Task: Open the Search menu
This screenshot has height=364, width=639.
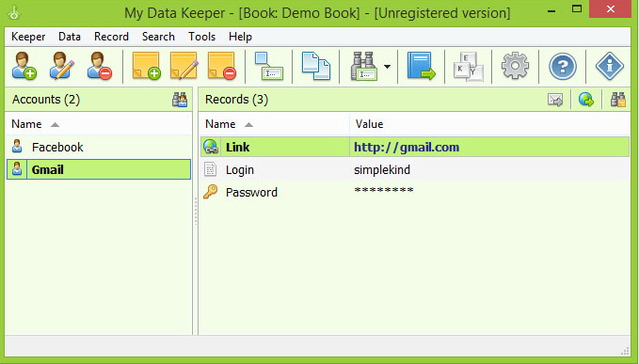Action: click(158, 37)
